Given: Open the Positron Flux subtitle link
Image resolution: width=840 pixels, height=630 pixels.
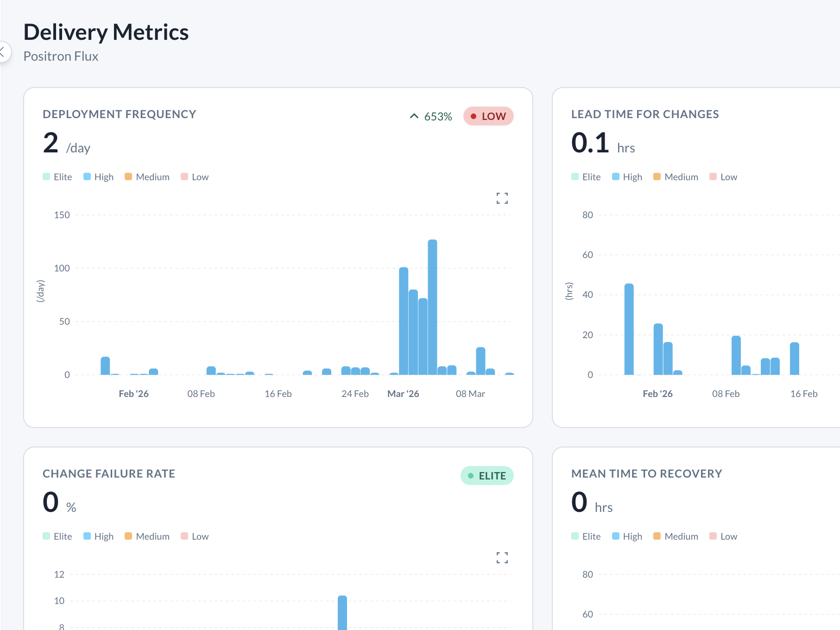Looking at the screenshot, I should click(x=61, y=56).
